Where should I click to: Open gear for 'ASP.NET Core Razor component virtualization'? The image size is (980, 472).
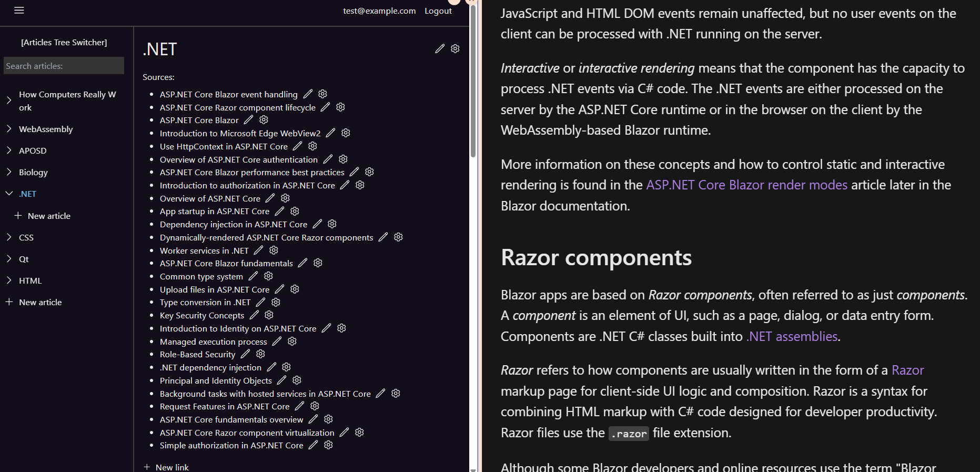[359, 433]
